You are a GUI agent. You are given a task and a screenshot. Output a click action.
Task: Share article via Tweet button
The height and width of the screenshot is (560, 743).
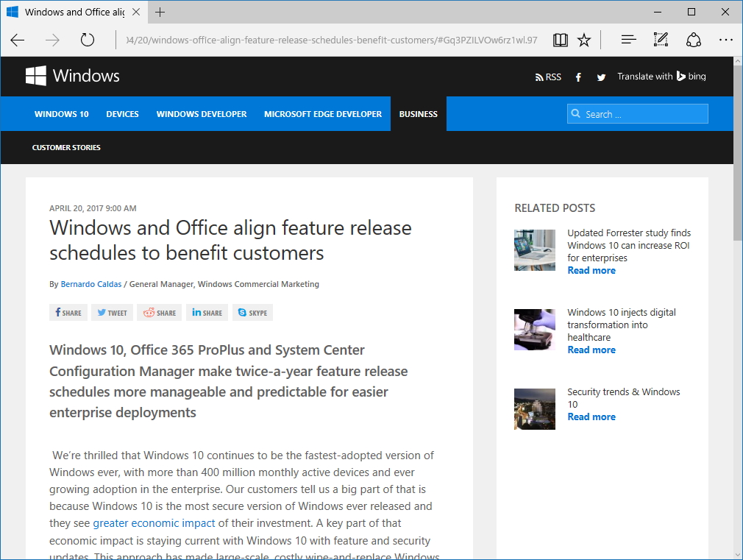(x=112, y=313)
